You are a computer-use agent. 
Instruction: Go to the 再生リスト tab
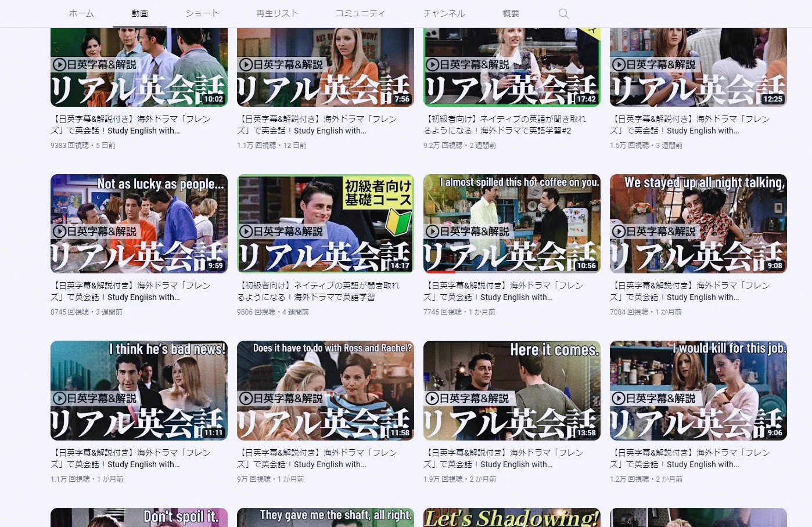(x=277, y=13)
